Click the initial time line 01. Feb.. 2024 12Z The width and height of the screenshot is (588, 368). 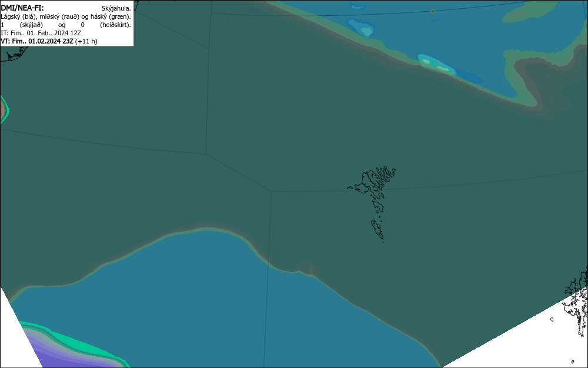pos(41,33)
